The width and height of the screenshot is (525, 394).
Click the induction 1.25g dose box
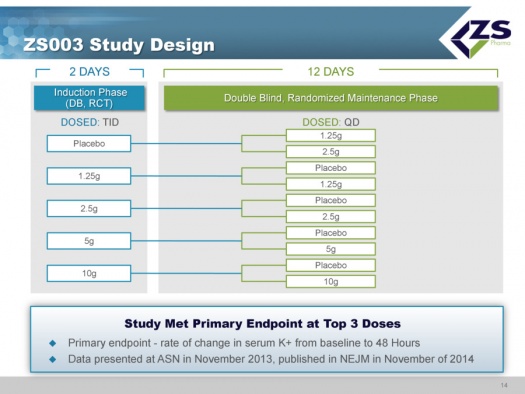[x=89, y=176]
